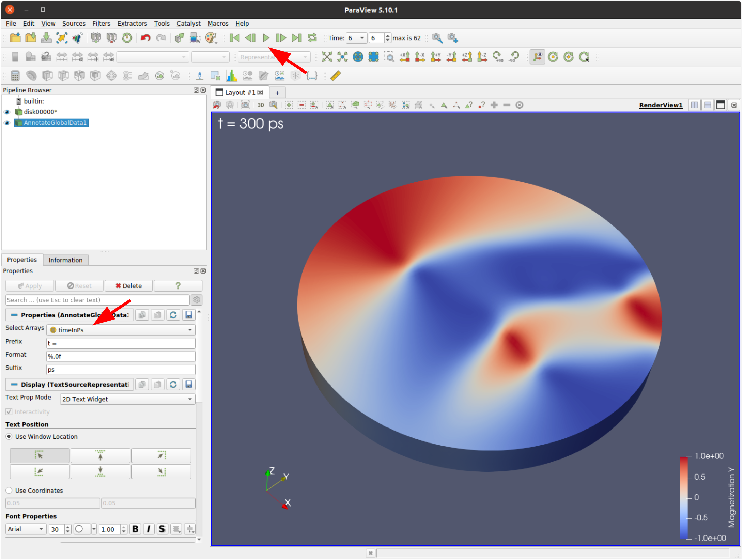Apply the Clip filter icon
This screenshot has height=560, width=743.
point(47,76)
